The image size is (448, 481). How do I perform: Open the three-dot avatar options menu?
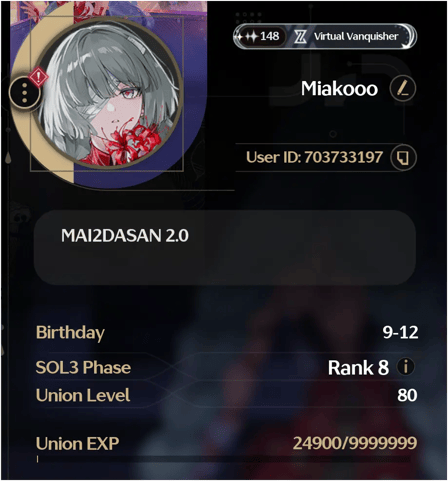point(24,93)
